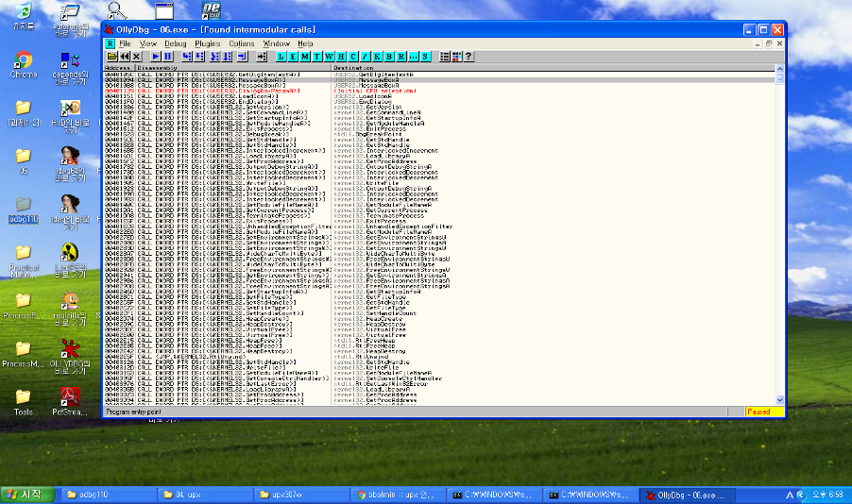
Task: Select the red highlighted DialogBoxParamA call row
Action: 439,91
